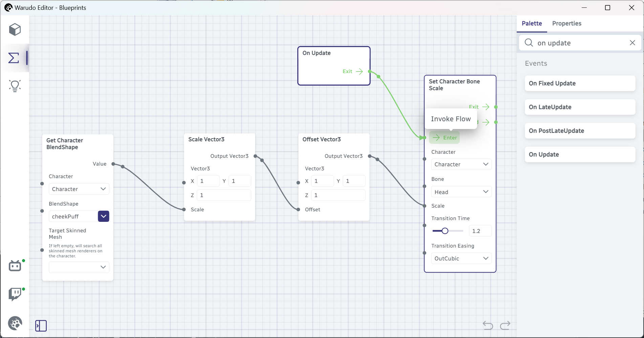Select the Scale Vector3 node title
Screen dimensions: 644x338
206,139
